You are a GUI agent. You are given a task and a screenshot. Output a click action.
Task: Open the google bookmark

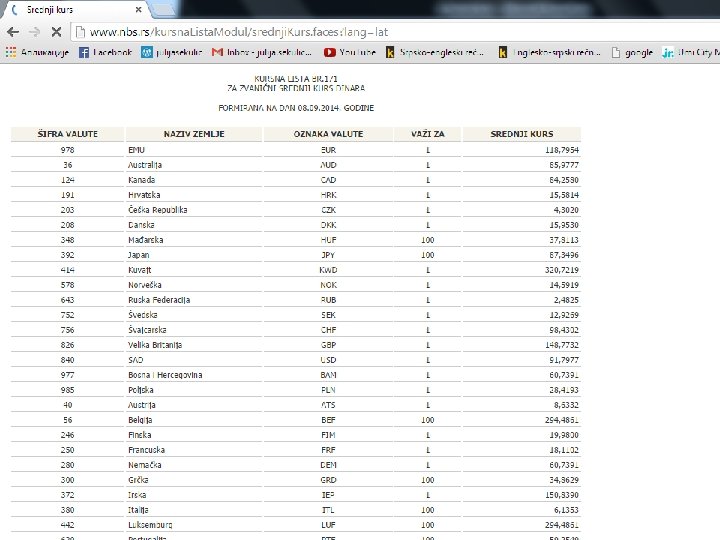tap(632, 52)
